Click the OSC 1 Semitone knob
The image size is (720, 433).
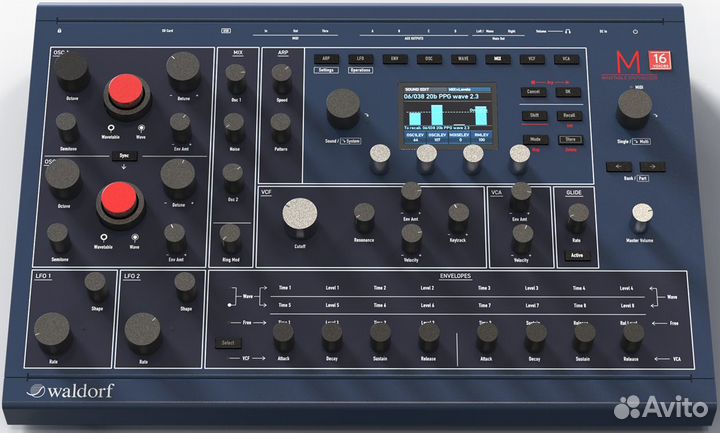(67, 128)
